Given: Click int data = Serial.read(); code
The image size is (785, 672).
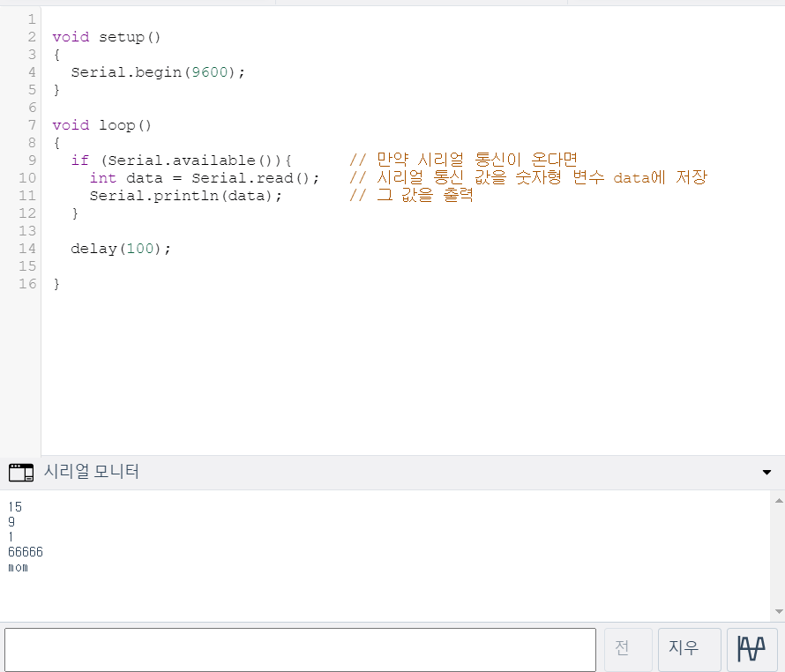Looking at the screenshot, I should click(205, 178).
